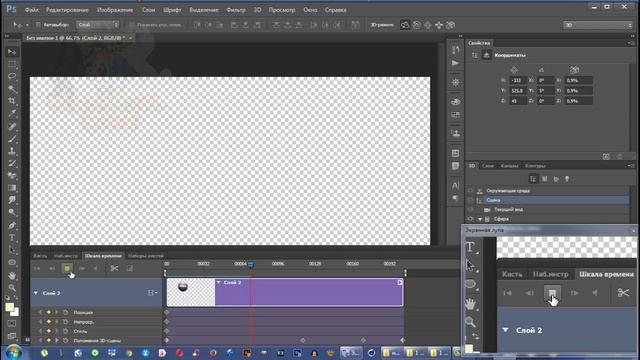The height and width of the screenshot is (360, 640).
Task: Filter 3D panel by meshes icon
Action: 544,179
